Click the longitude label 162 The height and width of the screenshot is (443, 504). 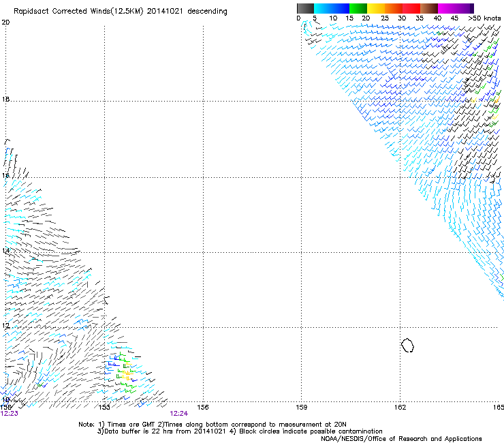(x=400, y=408)
